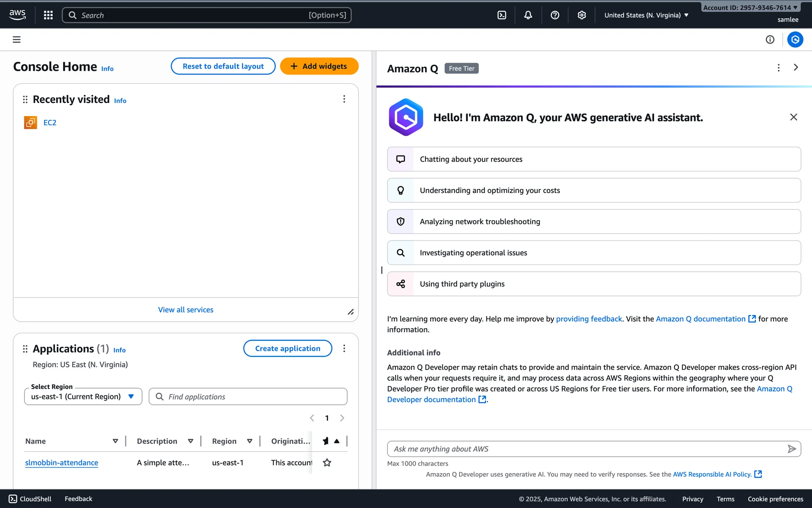Expand the United States (N. Virginia) region selector
This screenshot has height=508, width=812.
click(x=646, y=15)
